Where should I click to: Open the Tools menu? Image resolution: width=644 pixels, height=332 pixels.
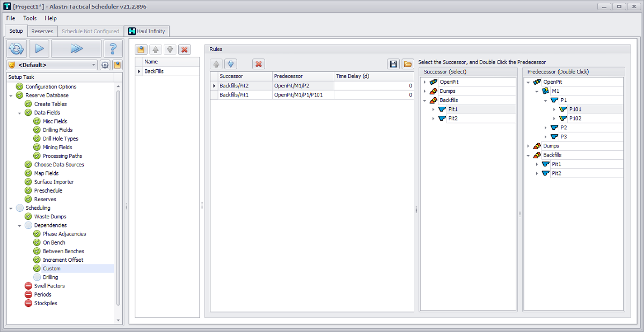pyautogui.click(x=30, y=18)
